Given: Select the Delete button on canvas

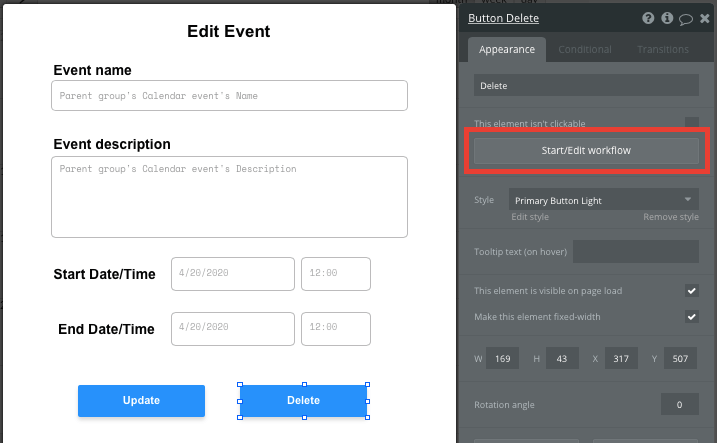Looking at the screenshot, I should pyautogui.click(x=304, y=400).
